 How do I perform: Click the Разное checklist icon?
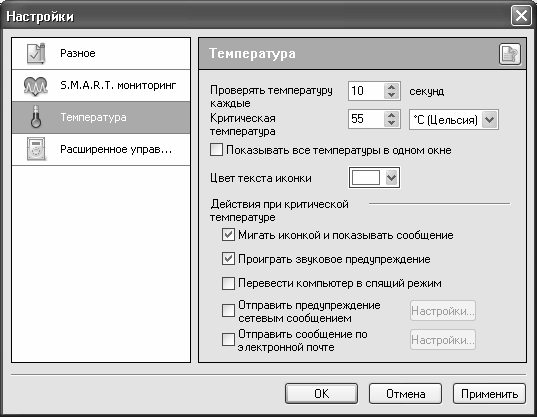click(x=36, y=53)
